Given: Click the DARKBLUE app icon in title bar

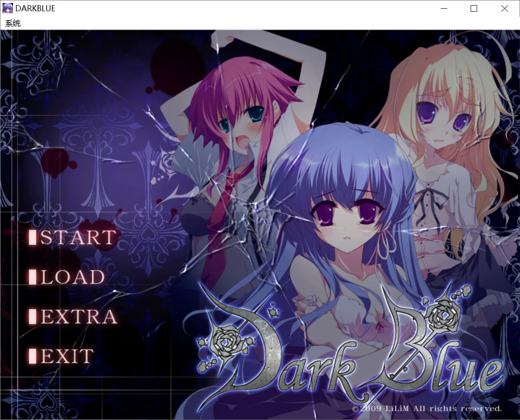Looking at the screenshot, I should tap(6, 8).
